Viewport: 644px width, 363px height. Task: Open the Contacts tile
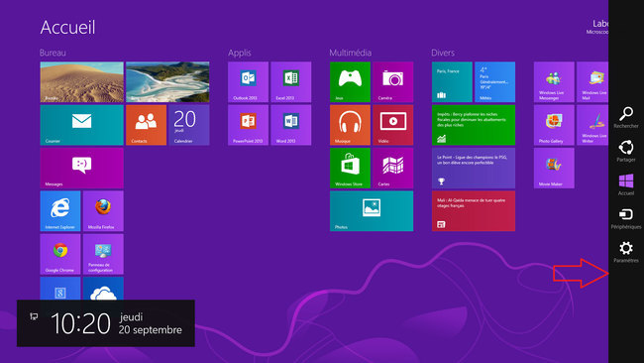pyautogui.click(x=147, y=125)
